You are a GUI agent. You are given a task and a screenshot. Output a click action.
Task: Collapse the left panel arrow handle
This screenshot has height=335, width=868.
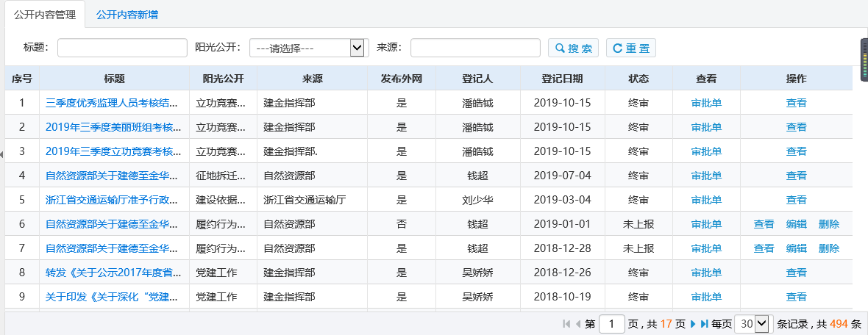click(2, 154)
